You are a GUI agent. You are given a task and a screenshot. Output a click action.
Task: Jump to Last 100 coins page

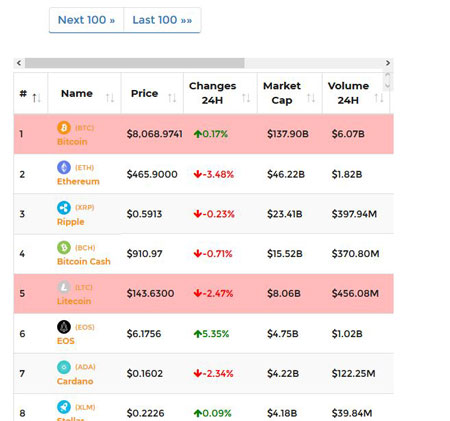tap(162, 20)
